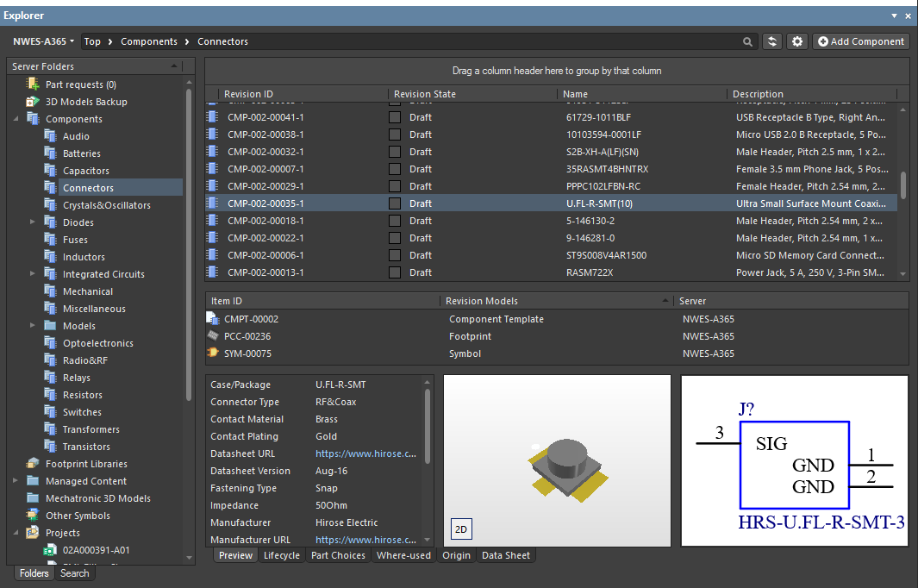Toggle checkbox for CMP-002-00006-1 row
The width and height of the screenshot is (918, 588).
coord(395,255)
